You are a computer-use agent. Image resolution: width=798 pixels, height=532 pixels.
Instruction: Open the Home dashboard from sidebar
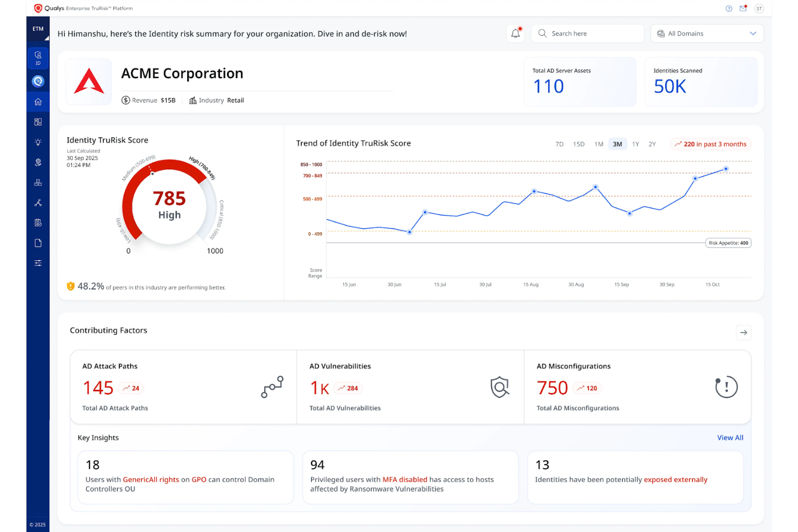[38, 101]
